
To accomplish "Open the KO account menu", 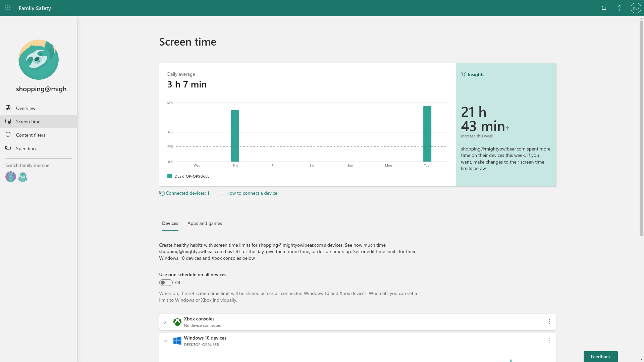I will 636,8.
